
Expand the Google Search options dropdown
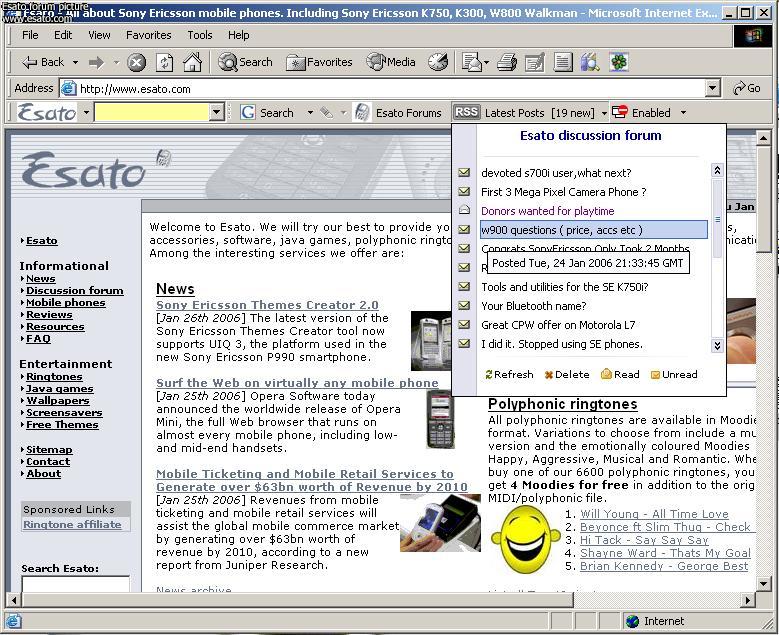310,113
